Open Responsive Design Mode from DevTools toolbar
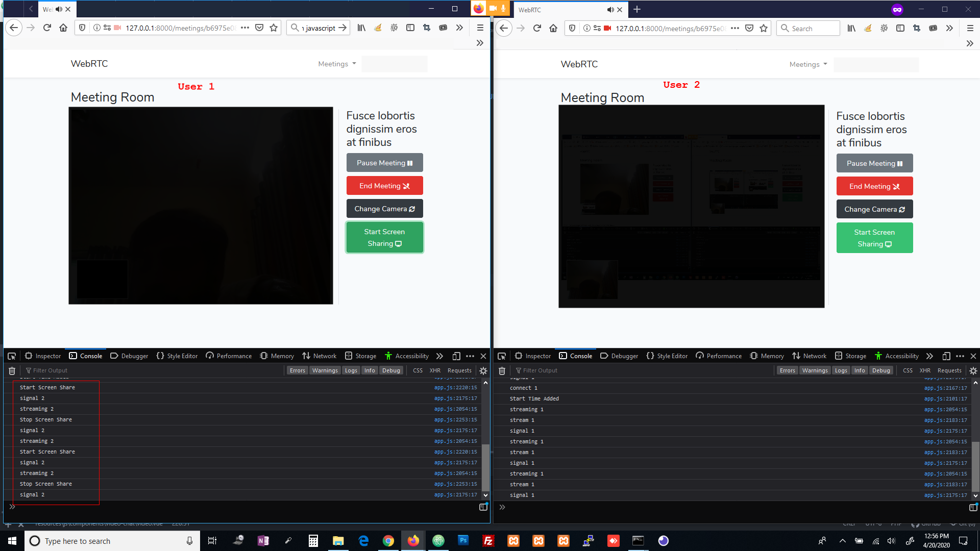The width and height of the screenshot is (980, 551). [456, 356]
